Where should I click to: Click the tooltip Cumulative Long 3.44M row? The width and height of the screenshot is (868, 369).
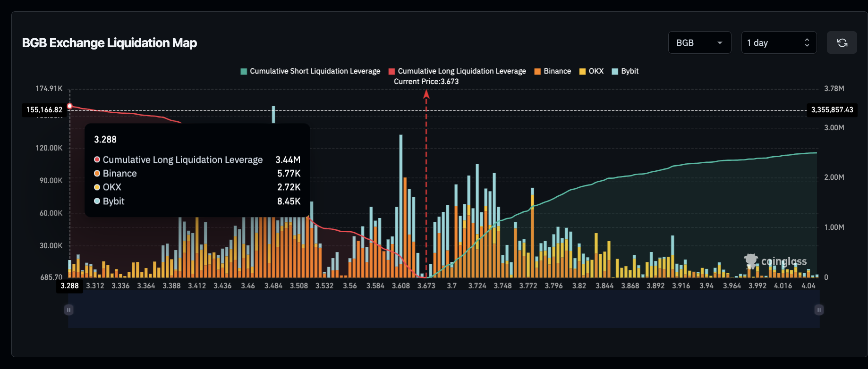coord(197,160)
